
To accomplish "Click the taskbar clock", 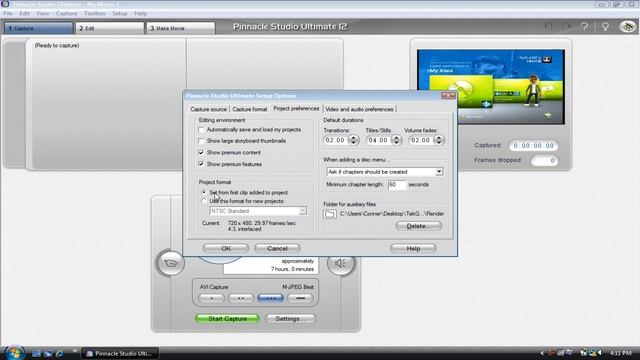I will [621, 353].
